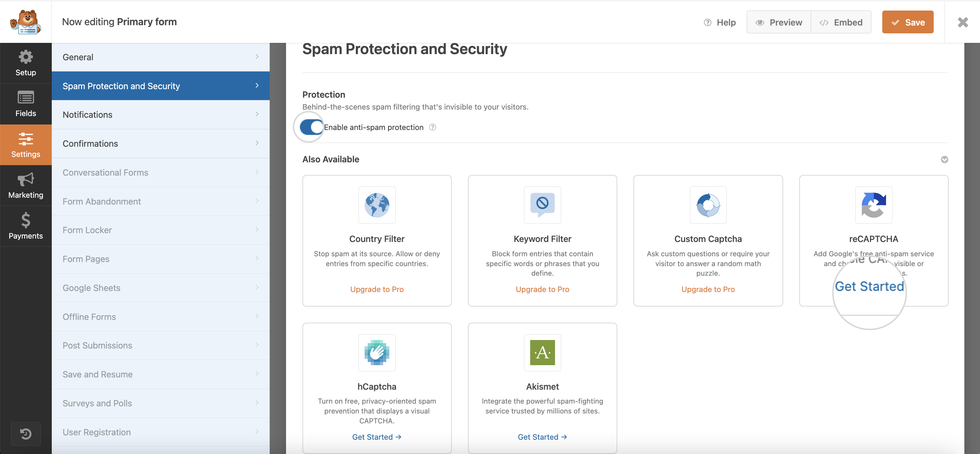Click the Embed button

click(x=841, y=22)
